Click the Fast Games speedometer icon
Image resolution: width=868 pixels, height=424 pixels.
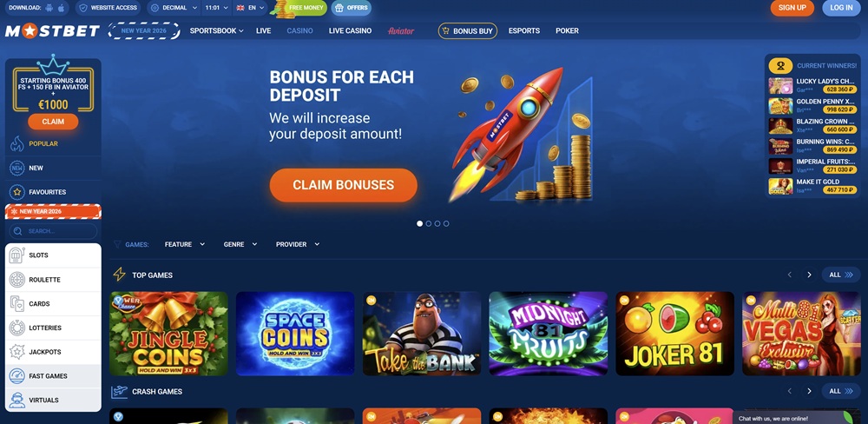coord(17,376)
